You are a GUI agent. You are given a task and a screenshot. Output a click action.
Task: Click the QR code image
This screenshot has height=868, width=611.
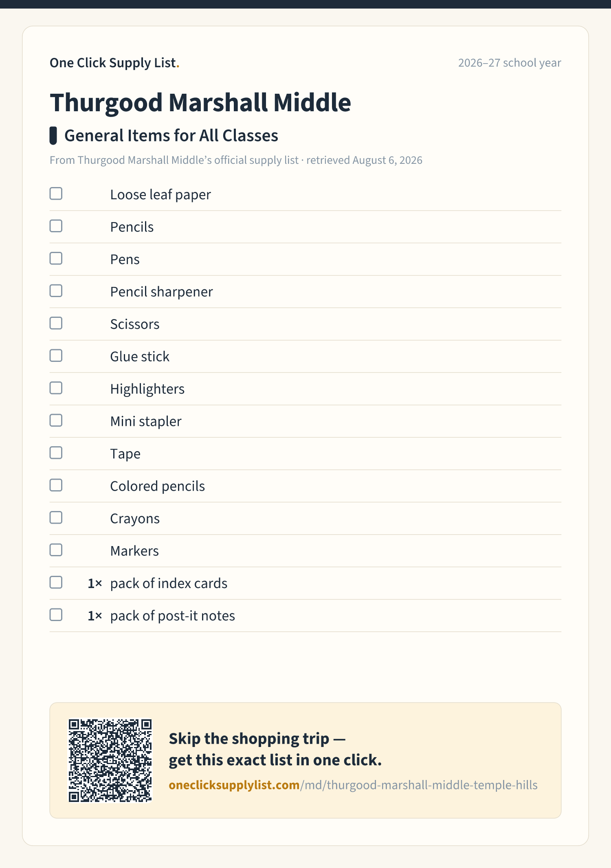click(110, 760)
